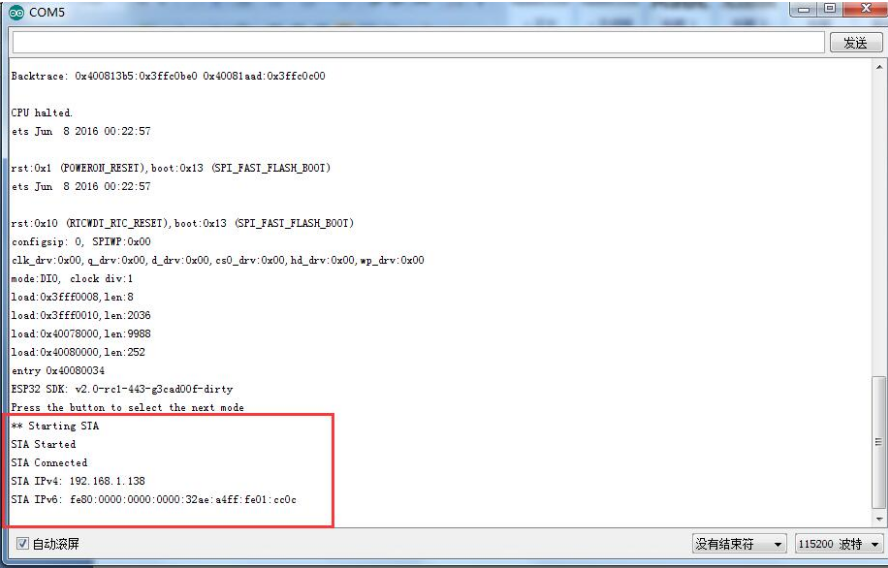
Task: Open the 115200 波特 baud rate dropdown
Action: (839, 544)
